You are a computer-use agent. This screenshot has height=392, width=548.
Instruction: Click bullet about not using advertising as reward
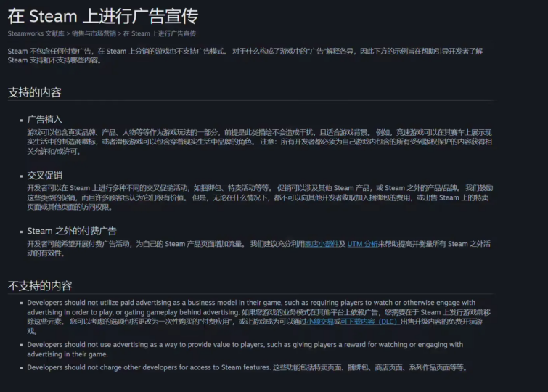tap(247, 349)
